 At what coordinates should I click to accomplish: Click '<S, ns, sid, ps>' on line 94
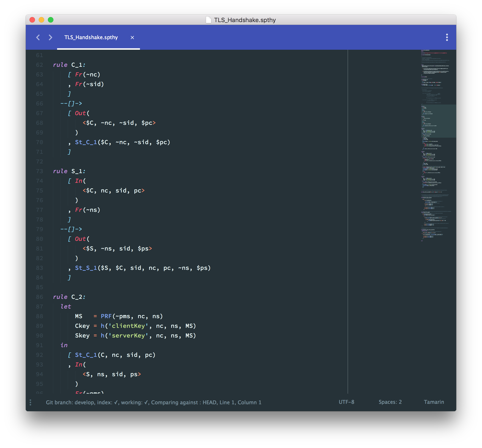[112, 375]
